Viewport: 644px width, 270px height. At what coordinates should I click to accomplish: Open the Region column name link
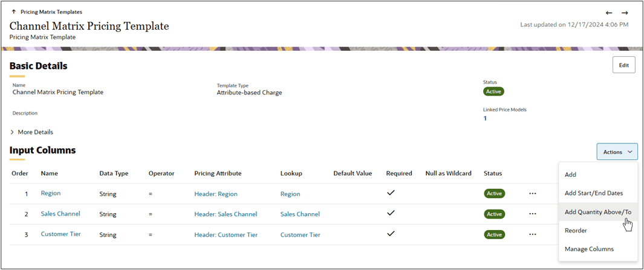click(51, 193)
